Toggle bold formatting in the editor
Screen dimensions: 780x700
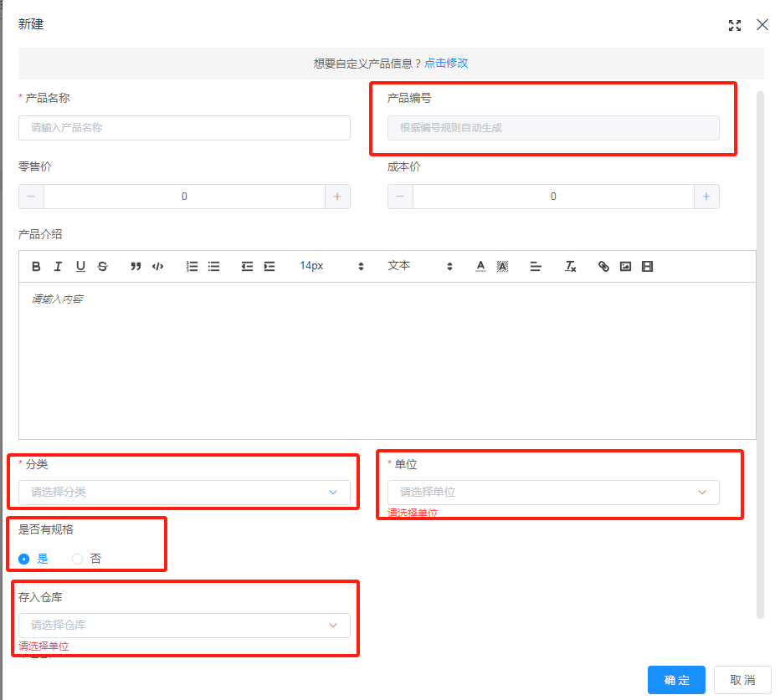coord(36,266)
